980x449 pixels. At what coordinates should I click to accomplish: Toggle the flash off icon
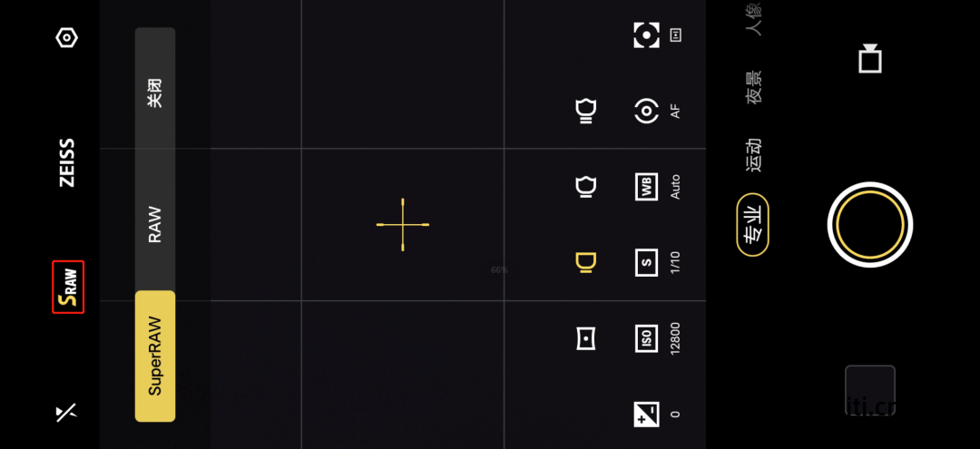[x=66, y=413]
